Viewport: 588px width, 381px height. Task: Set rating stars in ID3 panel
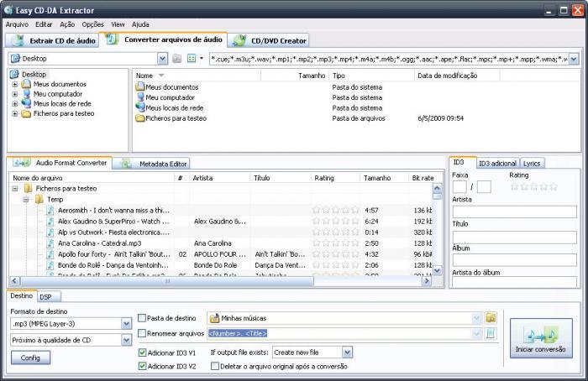tap(534, 186)
